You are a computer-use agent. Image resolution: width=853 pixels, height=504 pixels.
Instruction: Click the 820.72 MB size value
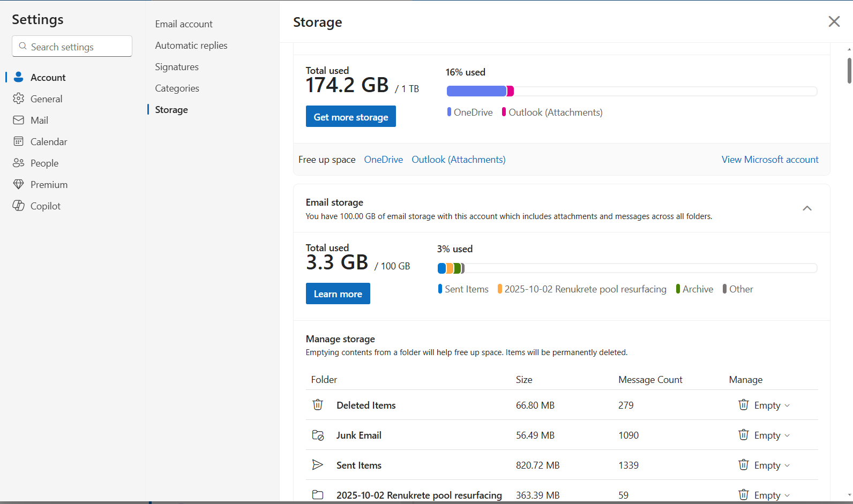[x=538, y=465]
